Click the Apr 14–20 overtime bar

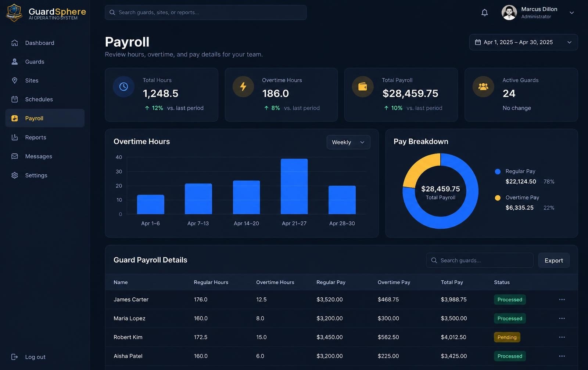pos(247,197)
